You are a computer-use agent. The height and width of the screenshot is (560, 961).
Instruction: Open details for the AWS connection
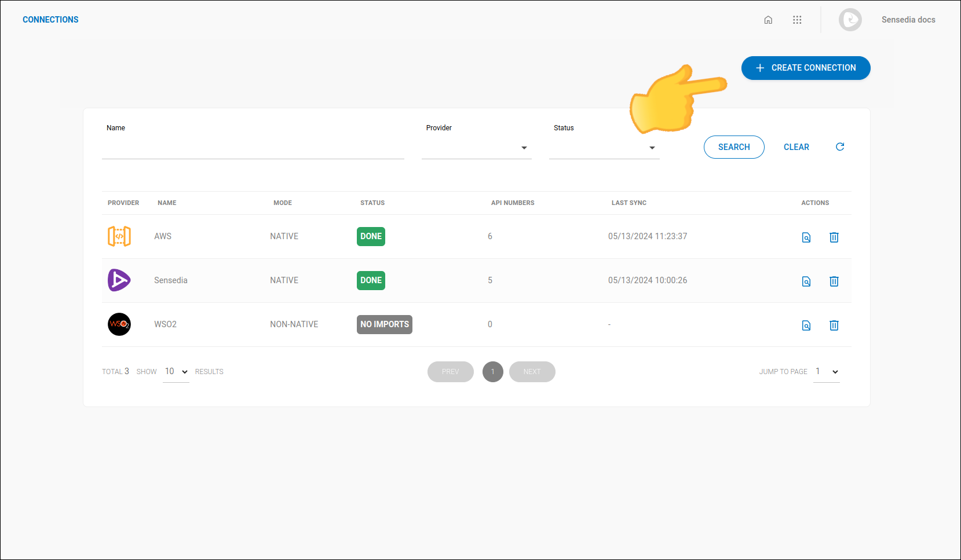point(806,237)
